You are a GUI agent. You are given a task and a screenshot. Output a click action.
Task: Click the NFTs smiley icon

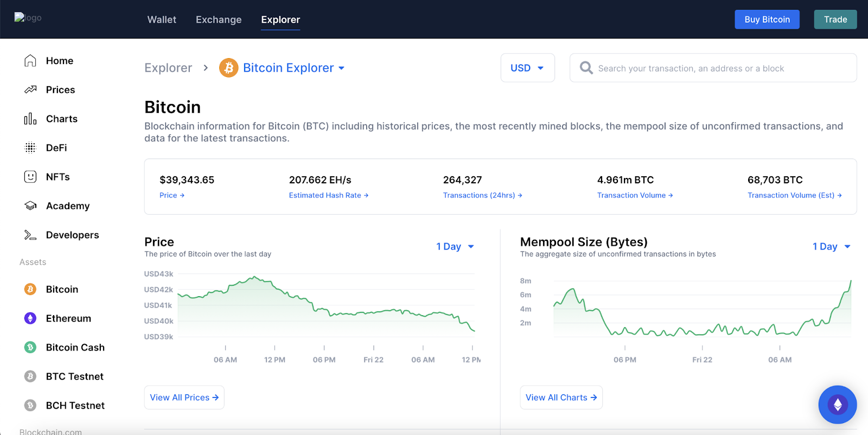[30, 177]
